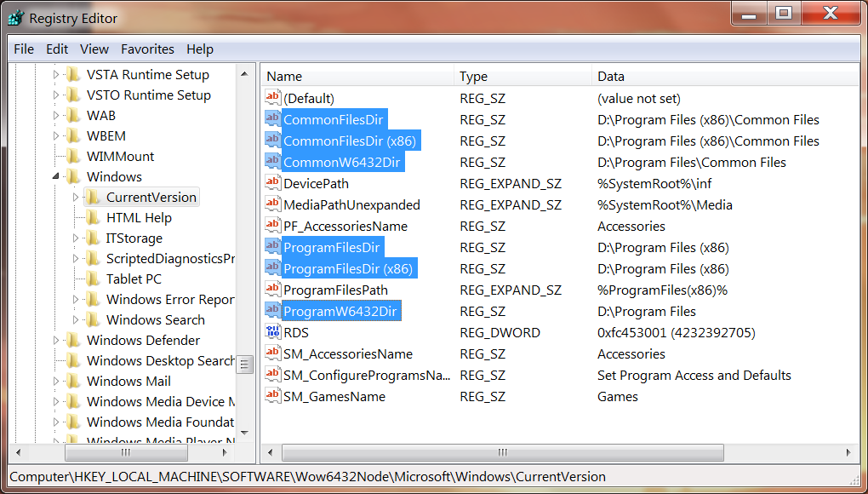This screenshot has height=494, width=868.
Task: Click the ProgramFilesDir (x86) value icon
Action: [272, 268]
